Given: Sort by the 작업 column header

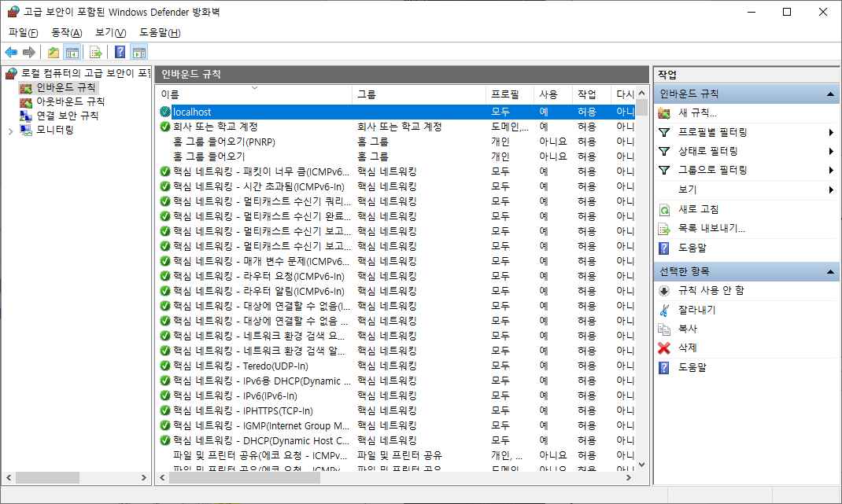Looking at the screenshot, I should point(591,94).
